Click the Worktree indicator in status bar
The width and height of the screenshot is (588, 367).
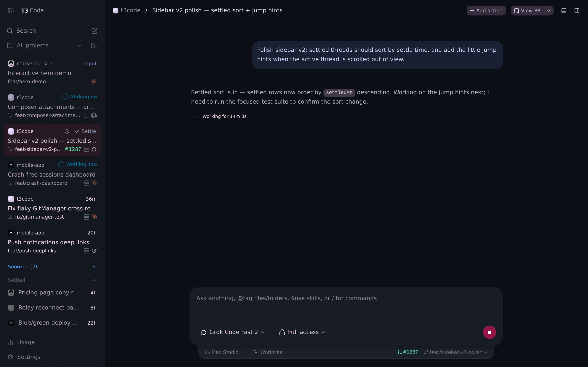268,352
